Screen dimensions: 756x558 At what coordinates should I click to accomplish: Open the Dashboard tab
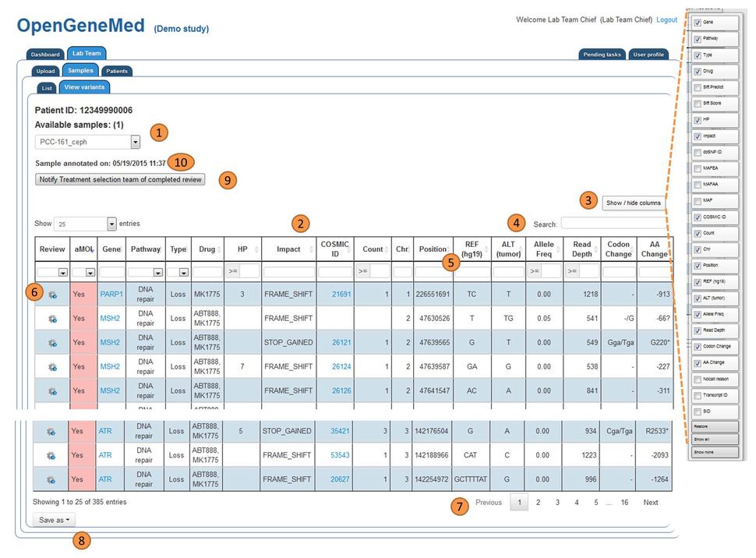pos(45,55)
